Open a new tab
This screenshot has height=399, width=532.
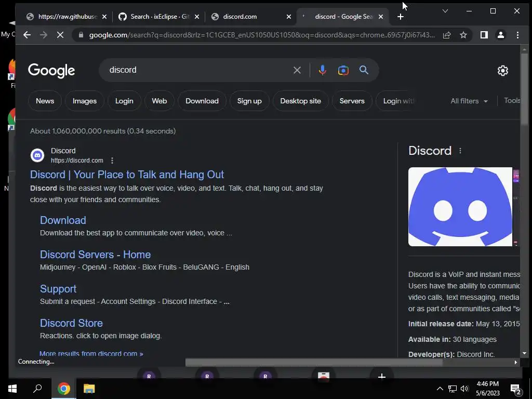pos(401,17)
